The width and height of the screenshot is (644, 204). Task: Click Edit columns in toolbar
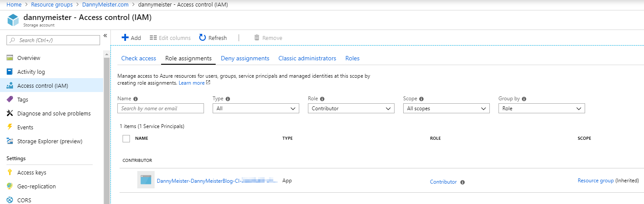coord(170,38)
